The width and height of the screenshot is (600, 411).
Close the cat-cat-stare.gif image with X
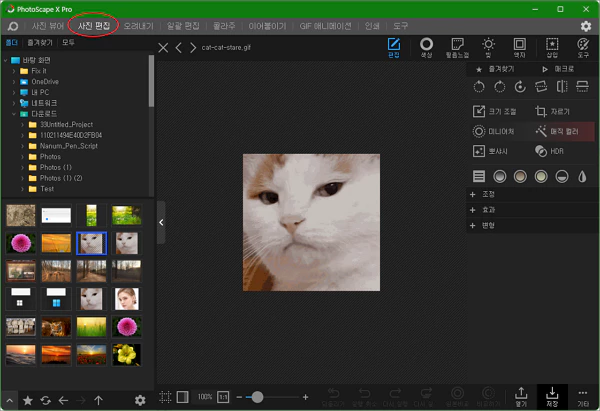point(163,48)
